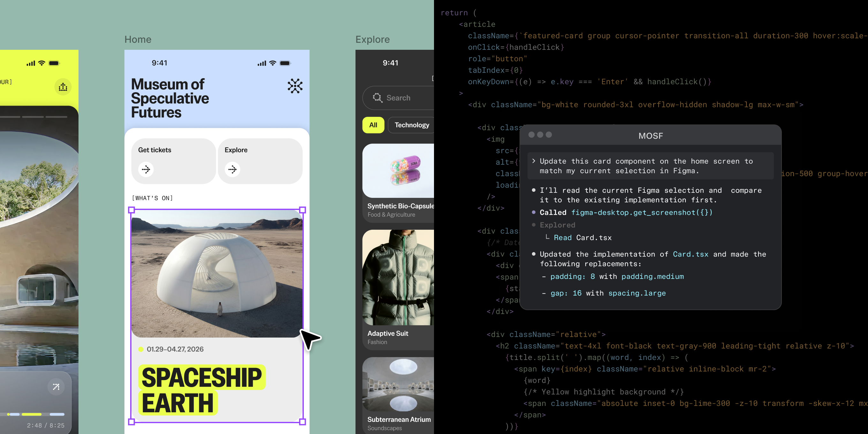Select the dome photo in Spaceship Earth card
This screenshot has height=434, width=868.
click(x=217, y=273)
